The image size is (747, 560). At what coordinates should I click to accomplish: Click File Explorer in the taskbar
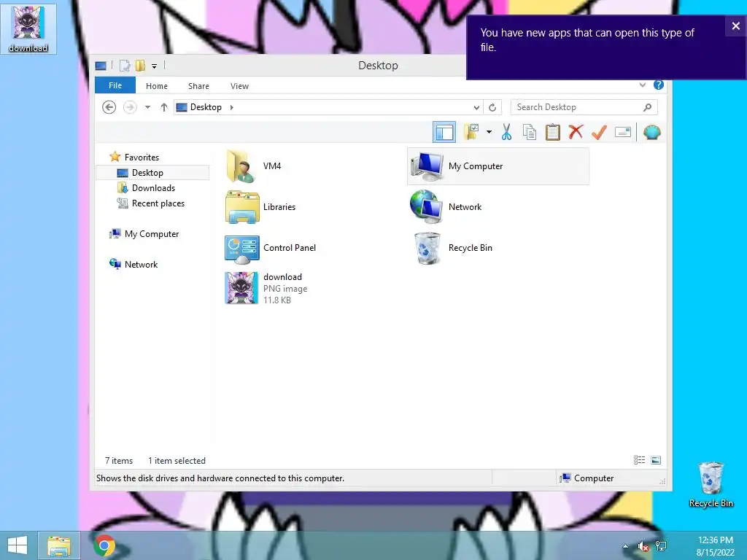(x=58, y=545)
